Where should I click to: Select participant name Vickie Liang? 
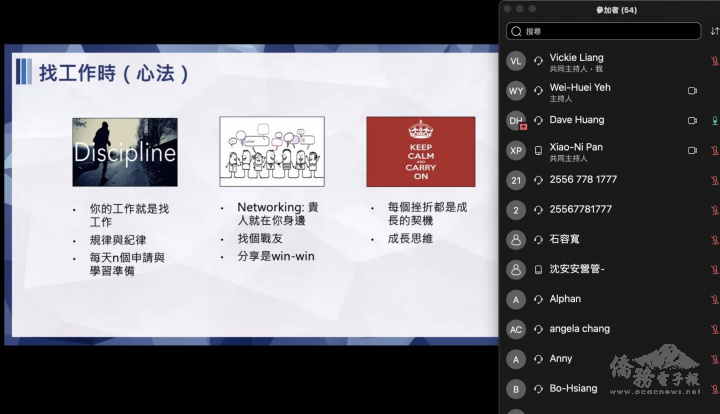pyautogui.click(x=576, y=57)
